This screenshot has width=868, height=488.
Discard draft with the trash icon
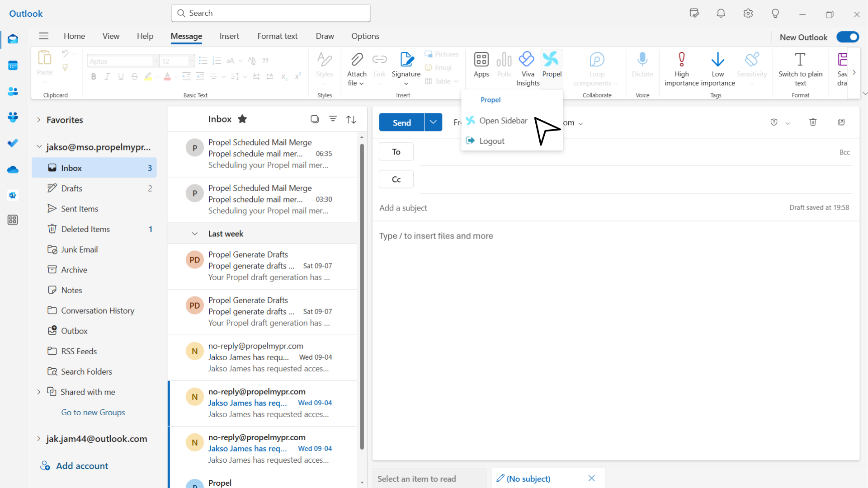pyautogui.click(x=812, y=122)
